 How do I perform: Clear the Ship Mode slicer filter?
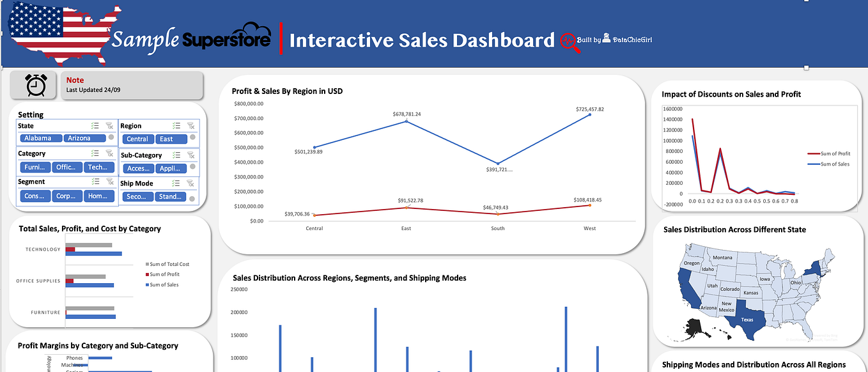(191, 183)
